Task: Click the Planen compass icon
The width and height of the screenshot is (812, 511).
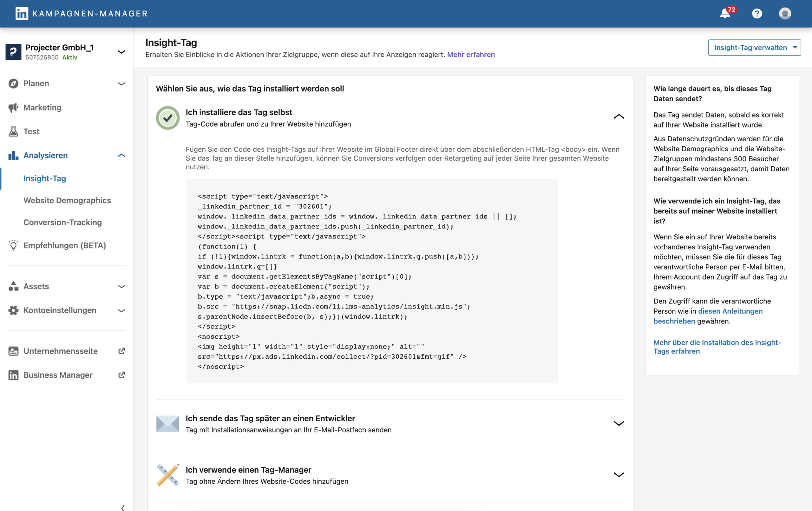Action: (13, 83)
